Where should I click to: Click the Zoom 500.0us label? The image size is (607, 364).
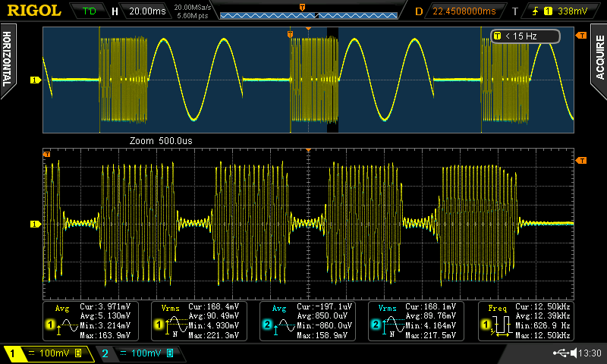(161, 141)
